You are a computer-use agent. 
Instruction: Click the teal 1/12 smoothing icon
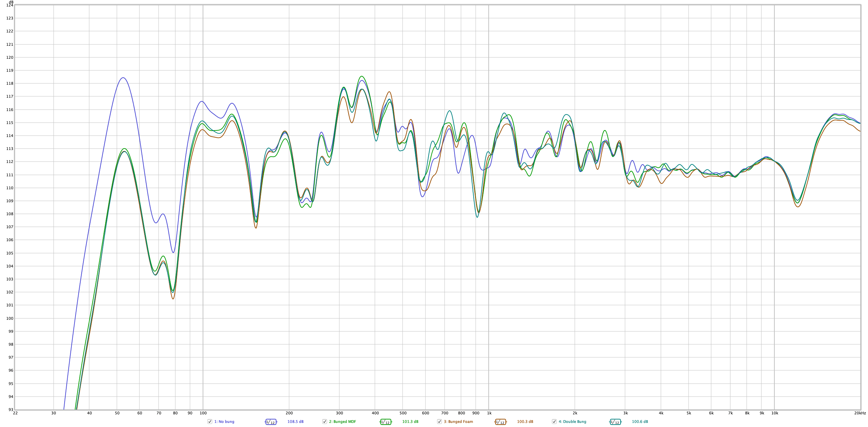615,422
